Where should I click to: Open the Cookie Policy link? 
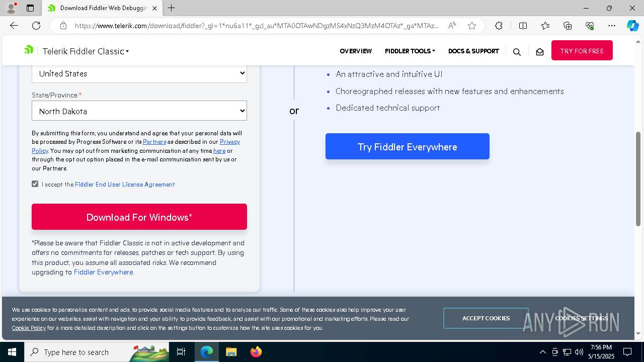point(29,328)
